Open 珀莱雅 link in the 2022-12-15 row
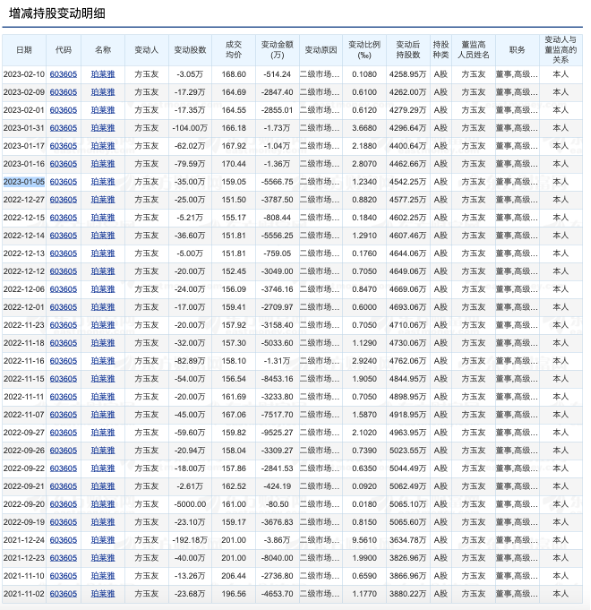The image size is (591, 610). point(103,217)
